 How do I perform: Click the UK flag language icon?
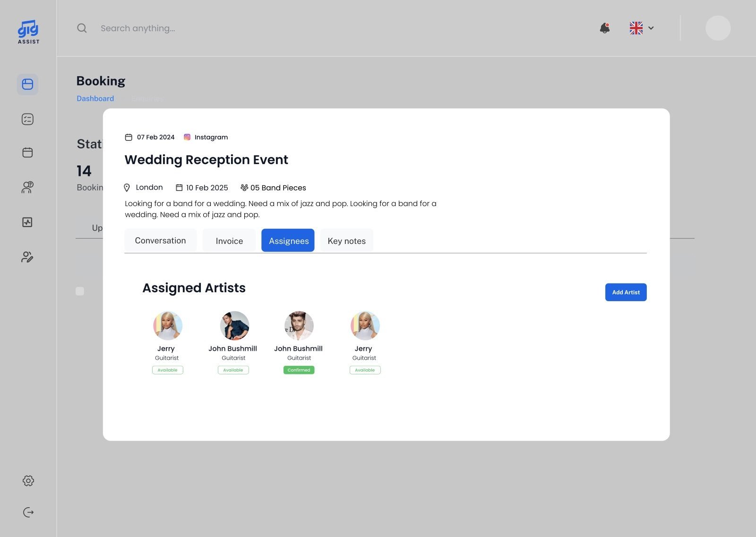pyautogui.click(x=636, y=28)
